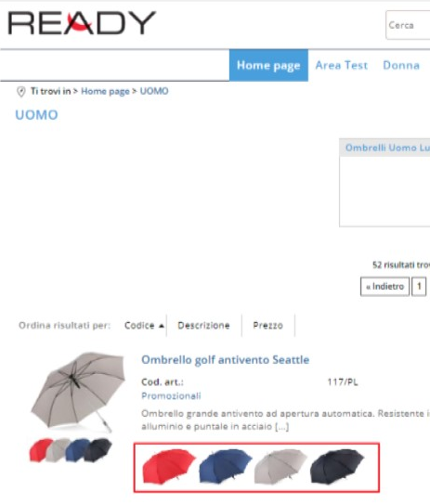Open the main grey umbrella product image
Image resolution: width=430 pixels, height=504 pixels.
pos(78,392)
